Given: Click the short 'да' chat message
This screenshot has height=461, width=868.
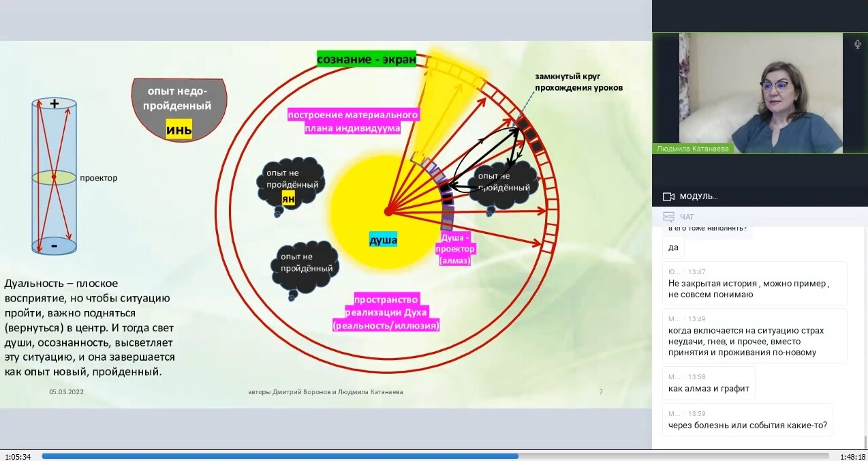Looking at the screenshot, I should (x=673, y=247).
